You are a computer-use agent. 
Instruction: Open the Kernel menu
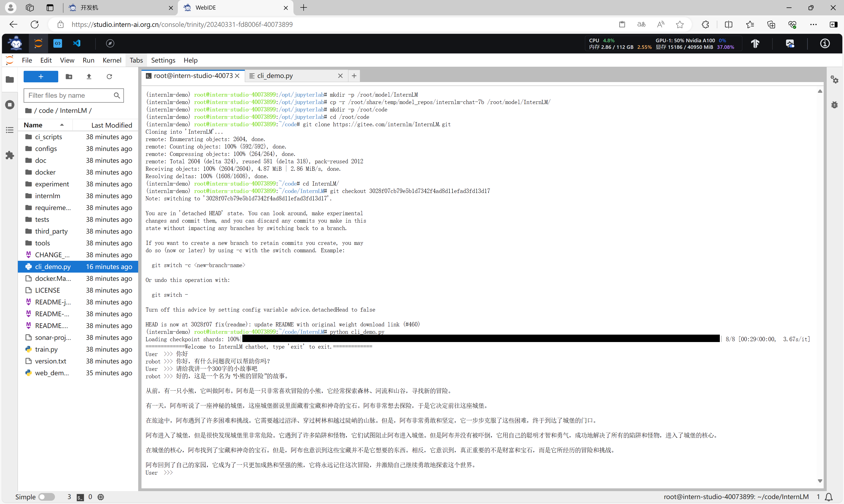[x=112, y=60]
